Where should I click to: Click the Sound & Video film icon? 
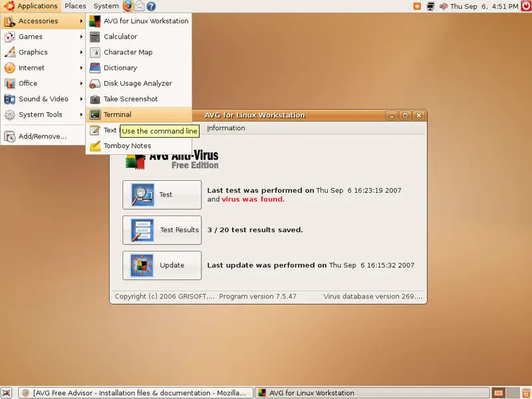10,99
